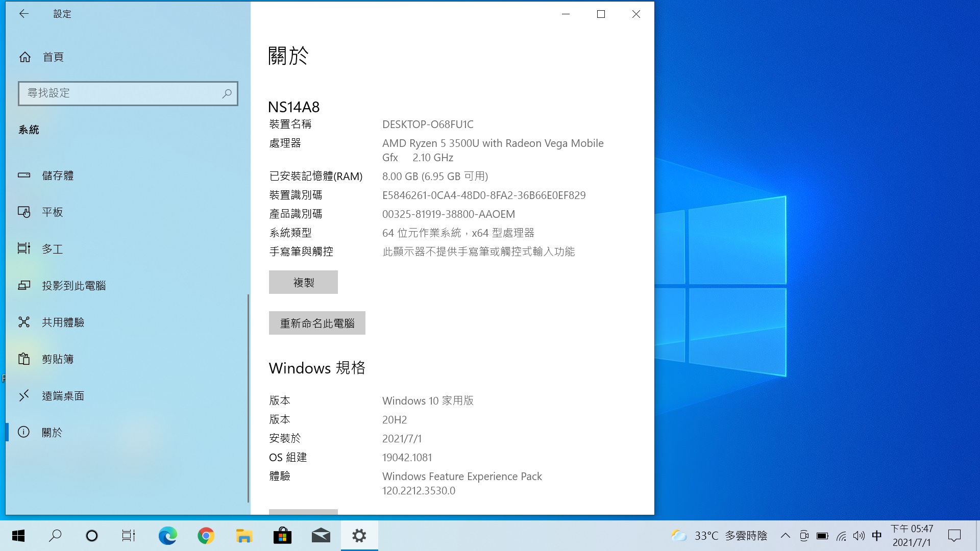This screenshot has width=980, height=551.
Task: Click the search magnifier in 尋找設定
Action: click(x=227, y=93)
